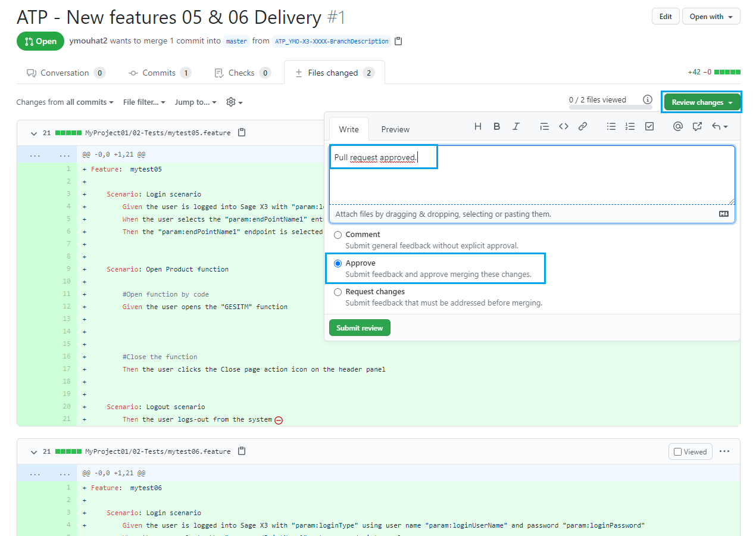The width and height of the screenshot is (756, 536).
Task: Mention a user with @ icon
Action: click(677, 126)
